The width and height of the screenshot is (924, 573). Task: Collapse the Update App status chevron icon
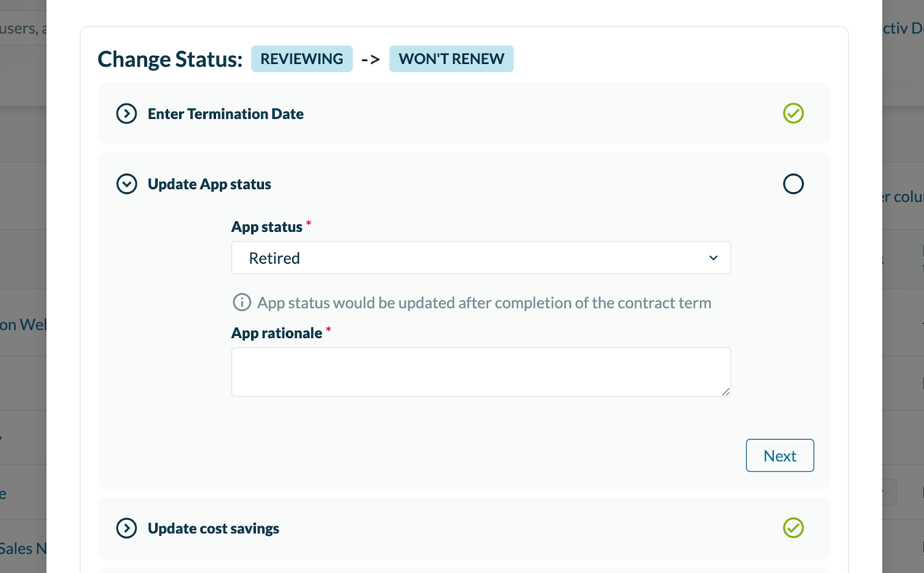(126, 184)
